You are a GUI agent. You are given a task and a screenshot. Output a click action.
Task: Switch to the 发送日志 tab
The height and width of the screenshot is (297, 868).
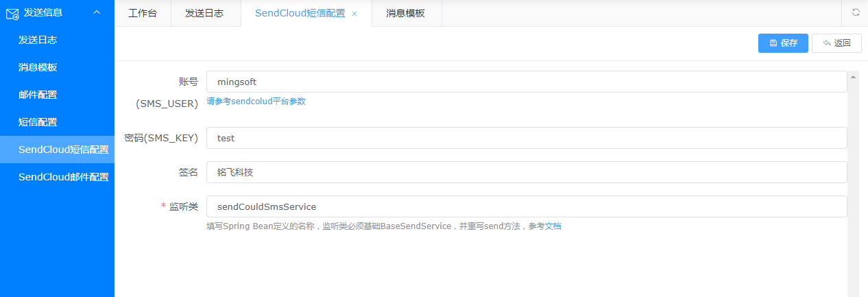[204, 13]
